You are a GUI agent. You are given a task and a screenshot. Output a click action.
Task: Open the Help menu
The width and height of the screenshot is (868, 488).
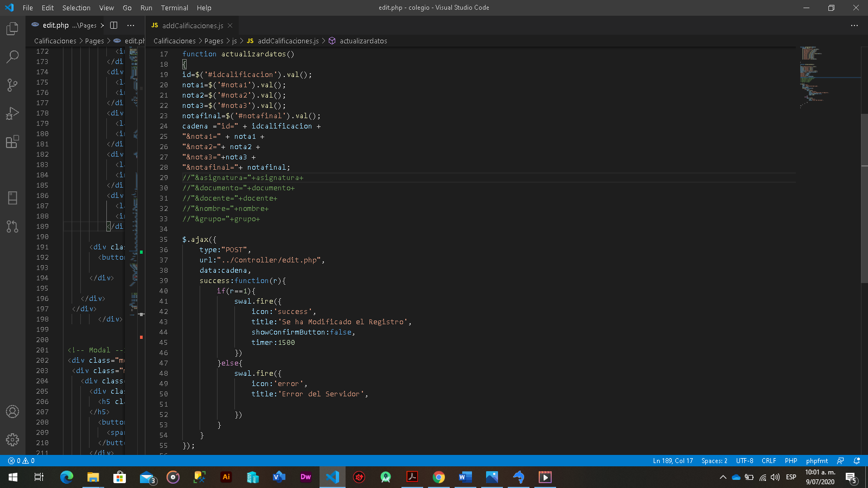click(x=204, y=8)
